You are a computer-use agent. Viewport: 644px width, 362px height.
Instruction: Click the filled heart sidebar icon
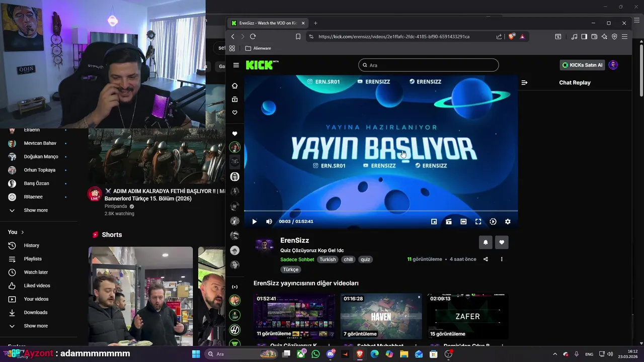[234, 134]
